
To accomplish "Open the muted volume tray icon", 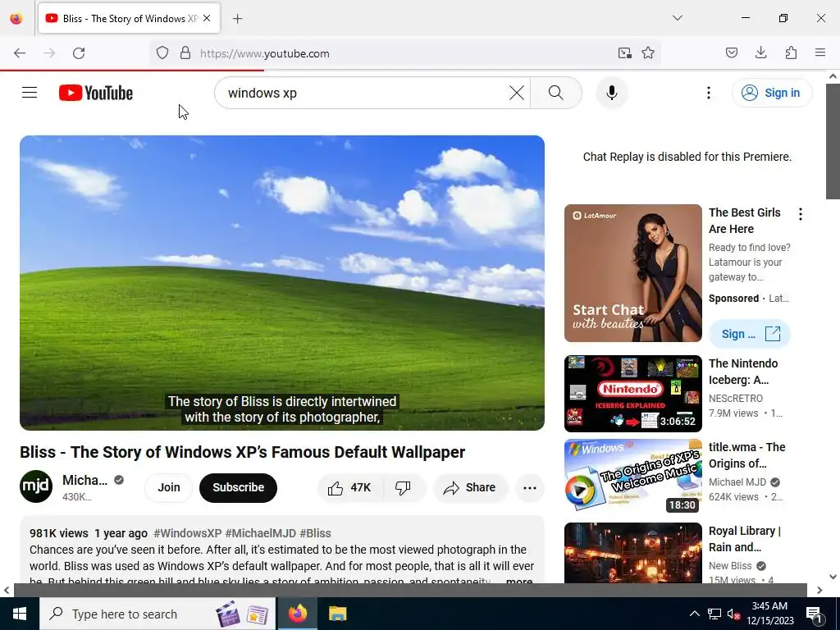I will coord(733,614).
